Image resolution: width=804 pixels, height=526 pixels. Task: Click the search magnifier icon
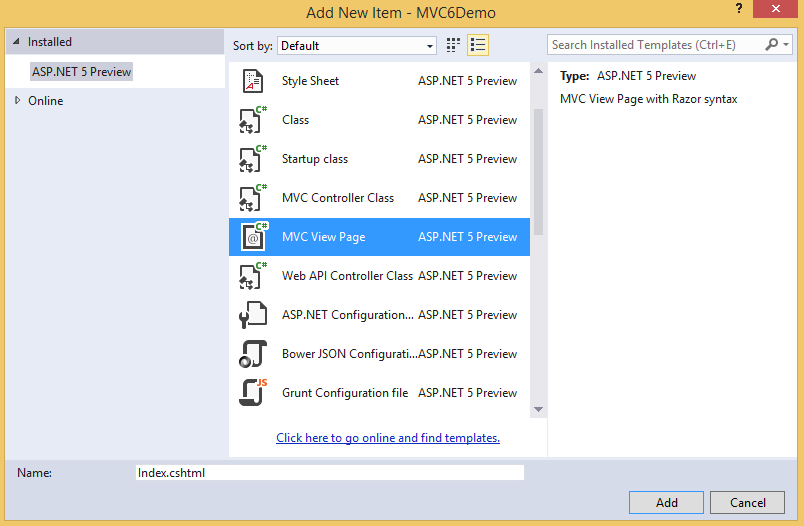click(771, 45)
